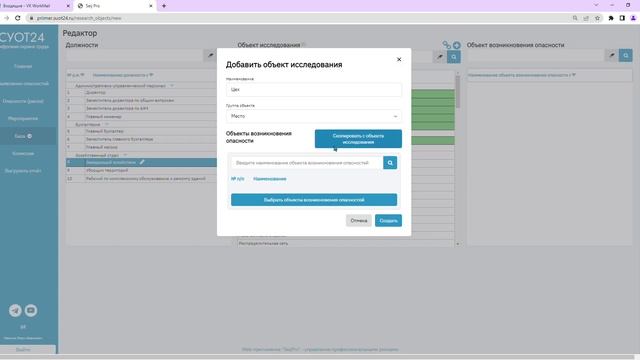Open browser side panel icon
This screenshot has width=640, height=360.
(622, 18)
